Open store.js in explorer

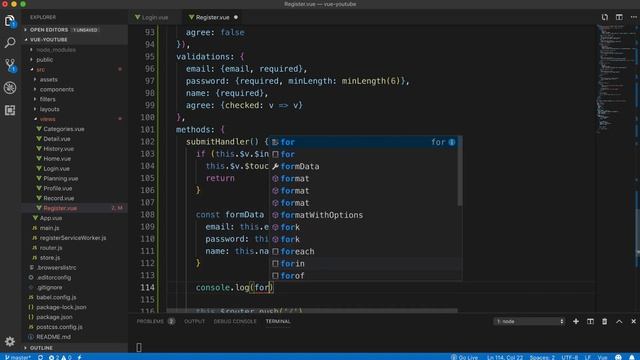[50, 258]
